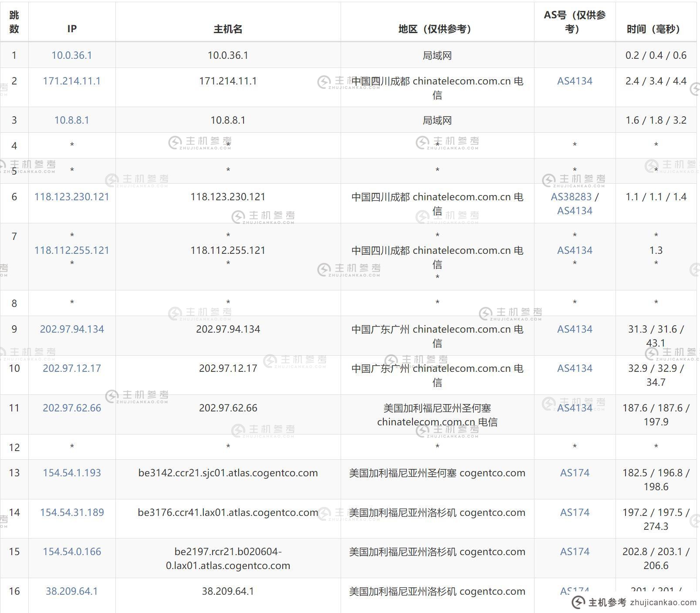700x613 pixels.
Task: Open IP link 38.209.64.1
Action: coord(71,591)
